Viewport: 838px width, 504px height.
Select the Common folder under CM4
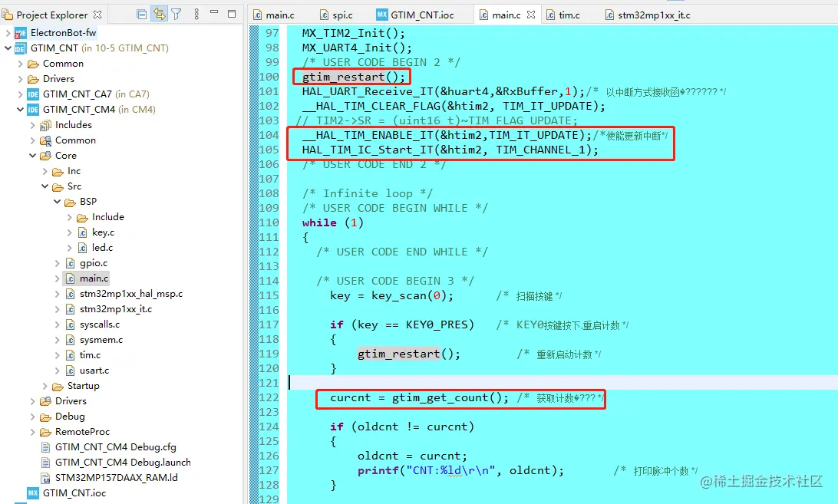75,140
